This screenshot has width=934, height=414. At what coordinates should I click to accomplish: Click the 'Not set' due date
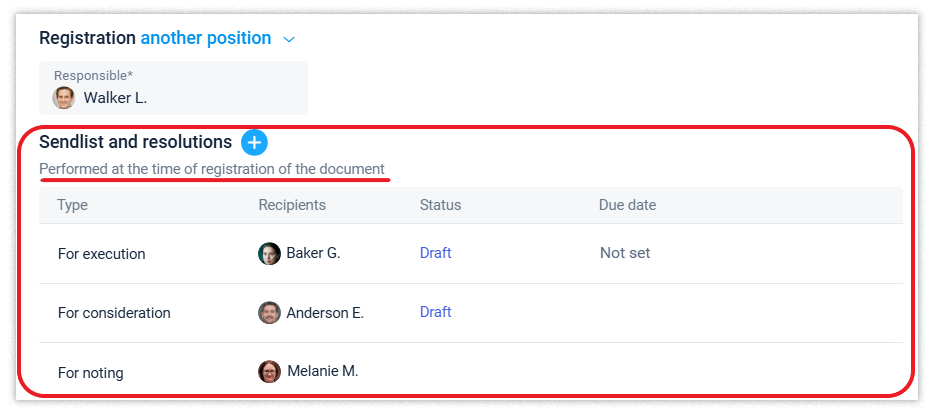(x=625, y=253)
